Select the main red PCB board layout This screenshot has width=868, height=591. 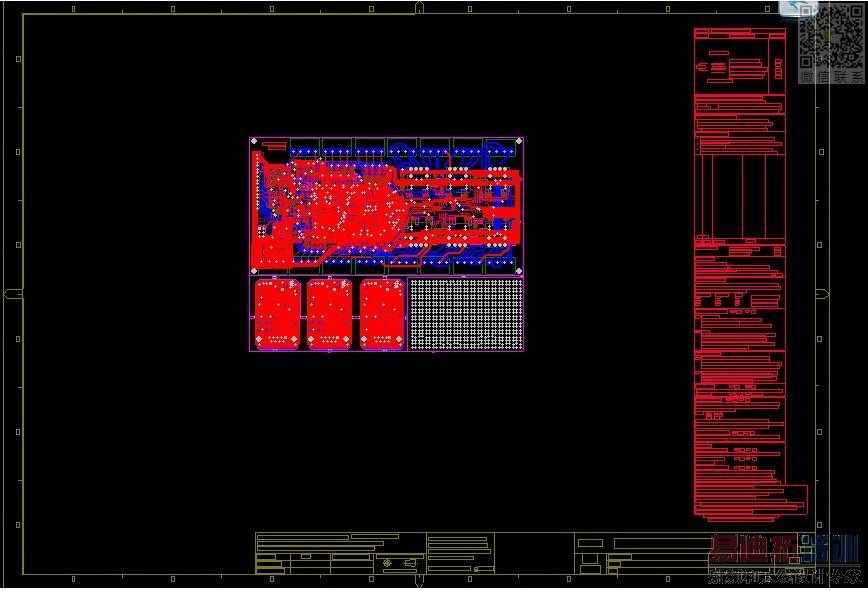[386, 205]
